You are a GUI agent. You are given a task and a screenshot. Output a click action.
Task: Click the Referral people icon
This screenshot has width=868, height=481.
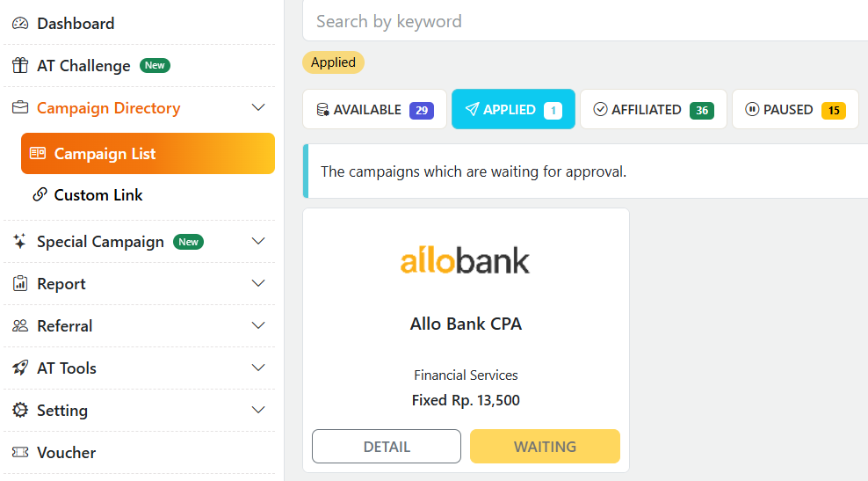click(x=20, y=326)
